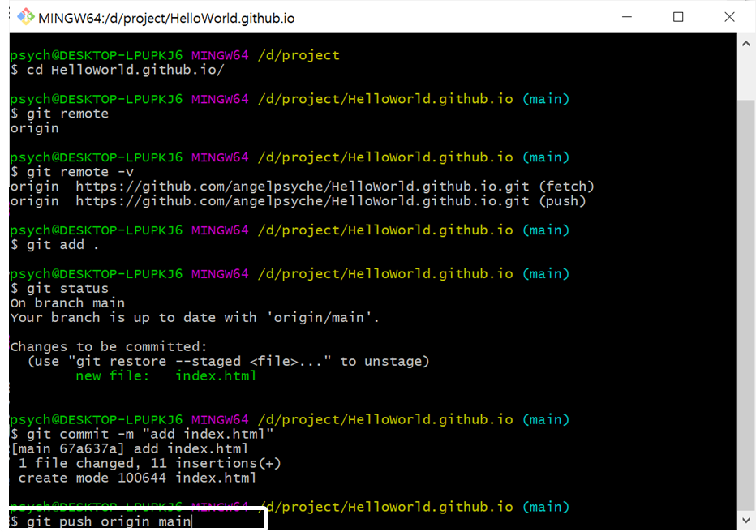
Task: Click the single 'origin' output line
Action: pyautogui.click(x=34, y=128)
